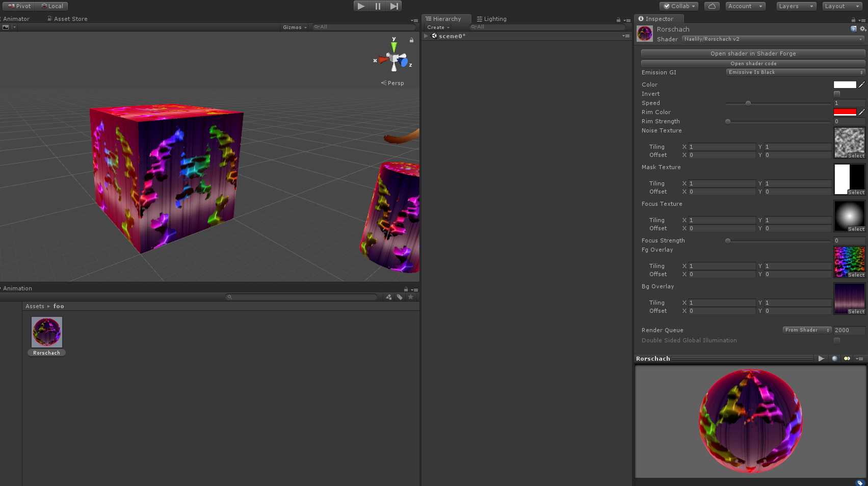
Task: Click the Step frame button in the toolbar
Action: pyautogui.click(x=393, y=6)
